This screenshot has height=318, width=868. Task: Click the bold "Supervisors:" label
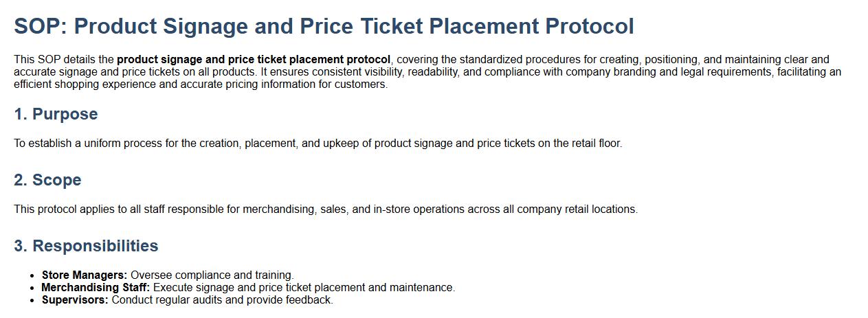tap(75, 300)
